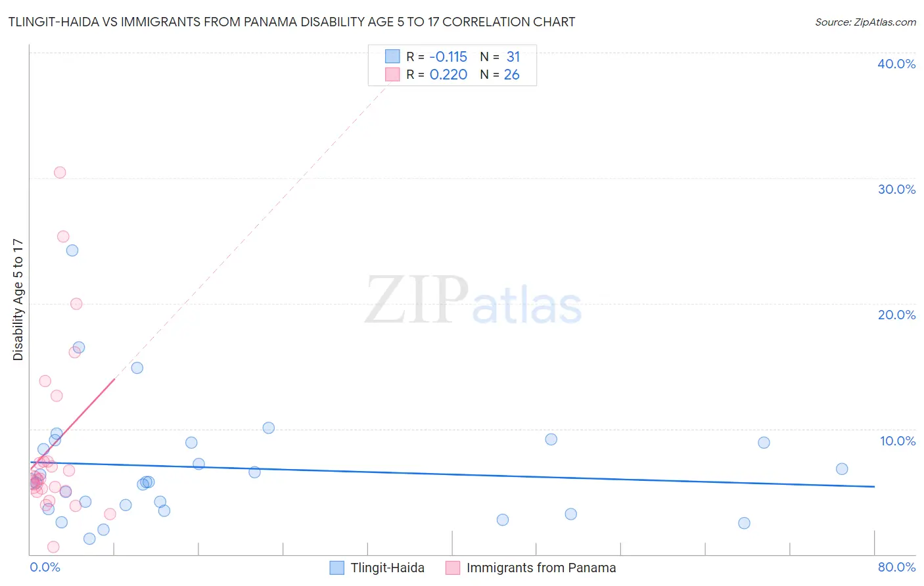Viewport: 924px width, 586px height.
Task: Select the highest pink data point near 30%
Action: [60, 173]
